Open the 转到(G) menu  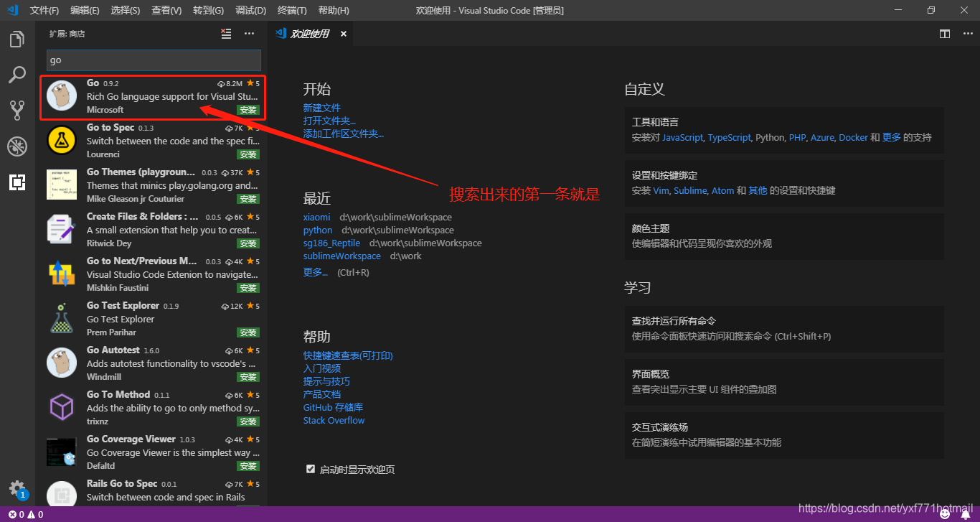click(x=209, y=10)
